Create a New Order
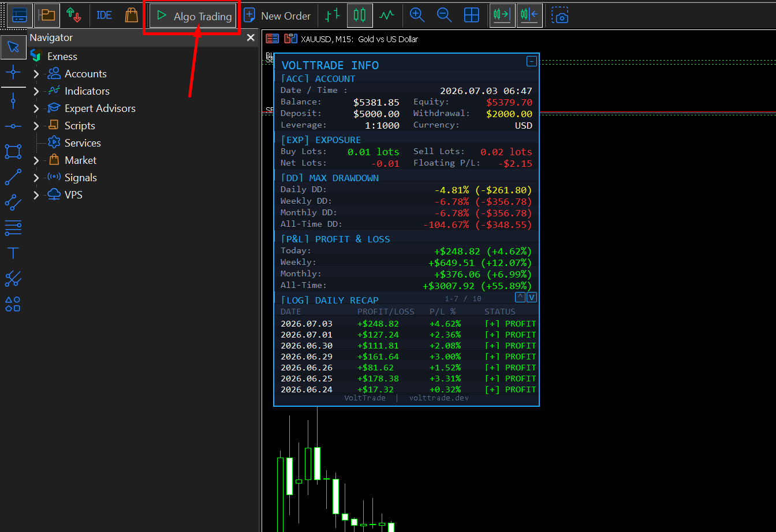Screen dimensions: 776x532 click(277, 16)
